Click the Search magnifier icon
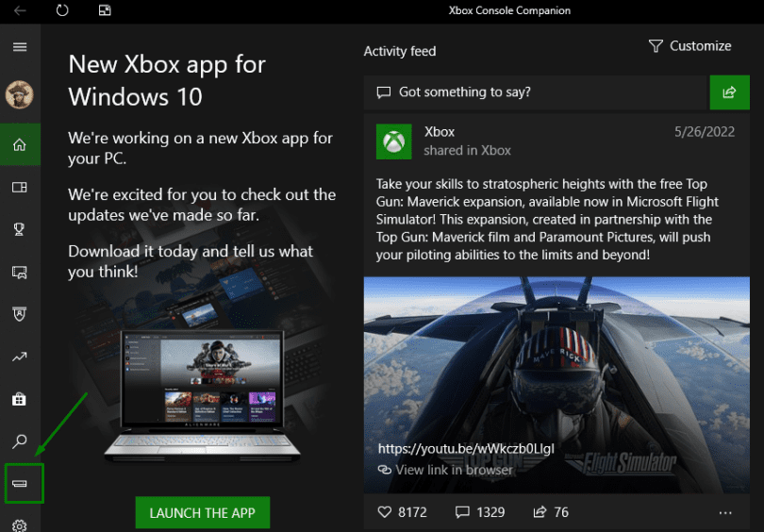764x532 pixels. (20, 441)
